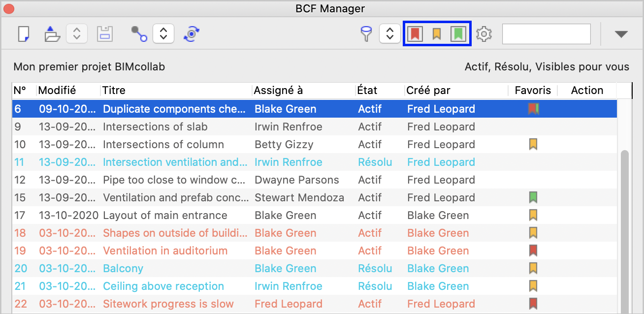Viewport: 644px width, 314px height.
Task: Click green bookmark for Ventilation and prefab
Action: pos(533,197)
